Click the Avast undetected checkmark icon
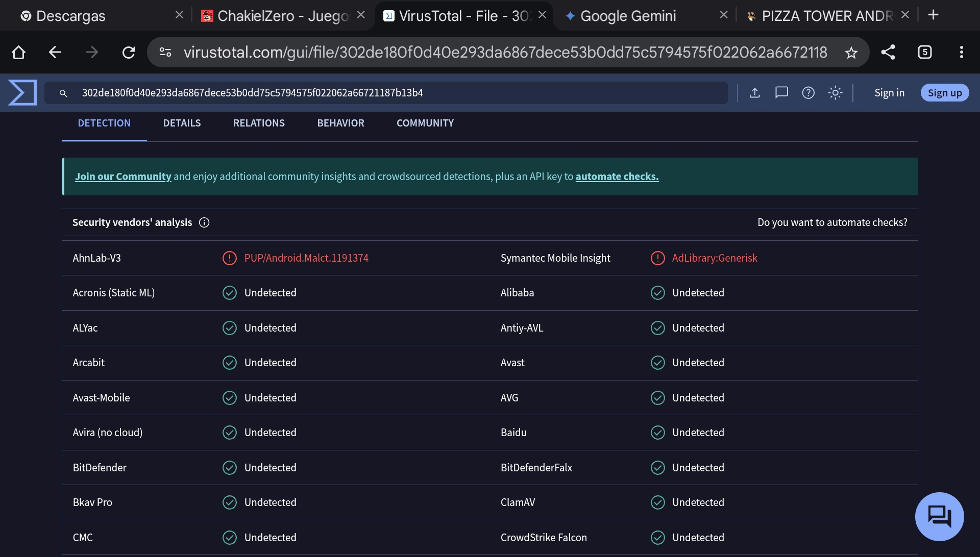This screenshot has height=557, width=980. [658, 363]
